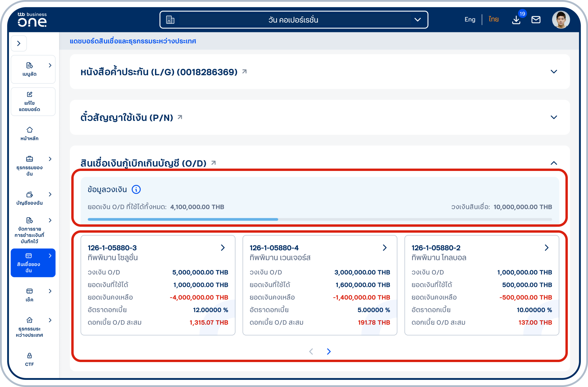The width and height of the screenshot is (588, 387).
Task: Open P/N external link arrow icon
Action: coord(180,117)
